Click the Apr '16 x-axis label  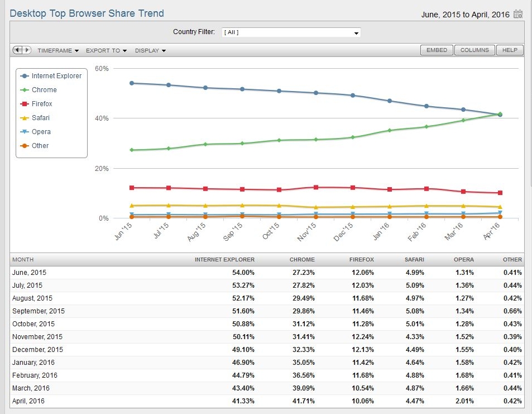492,231
